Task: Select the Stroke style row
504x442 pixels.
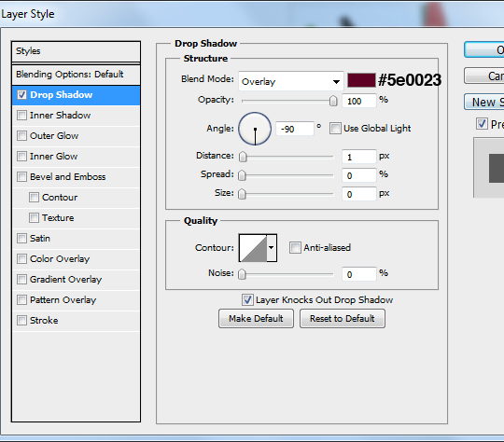Action: pos(76,321)
